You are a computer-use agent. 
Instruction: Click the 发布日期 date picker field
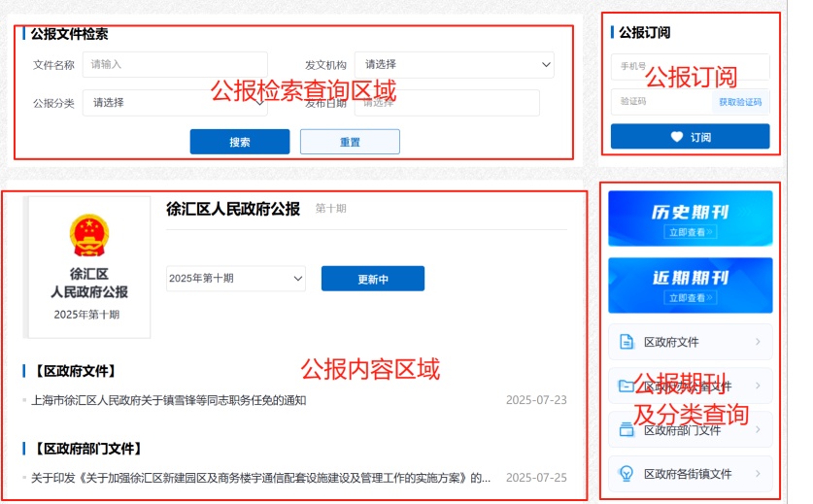447,103
